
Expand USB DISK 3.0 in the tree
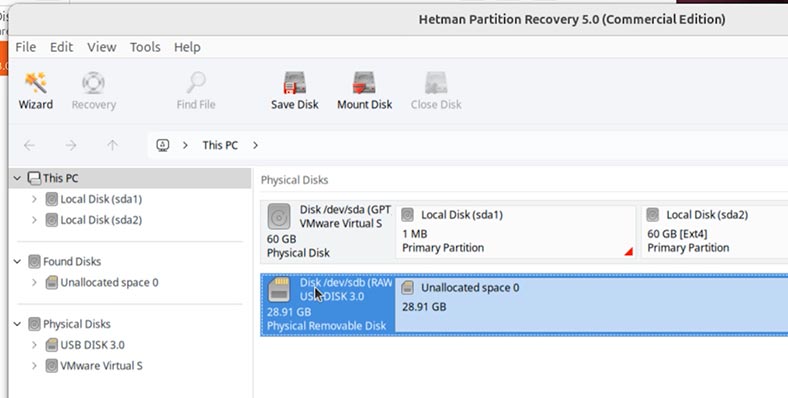tap(34, 345)
